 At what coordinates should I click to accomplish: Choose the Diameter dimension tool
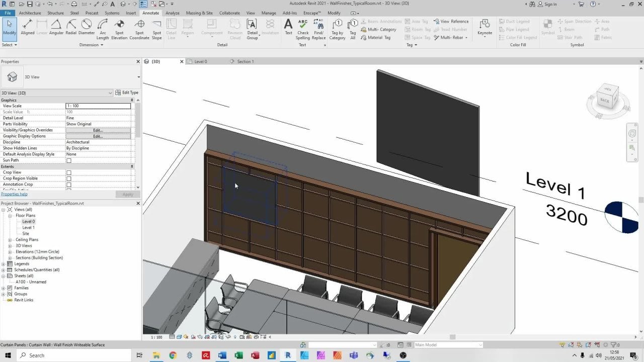pyautogui.click(x=87, y=27)
